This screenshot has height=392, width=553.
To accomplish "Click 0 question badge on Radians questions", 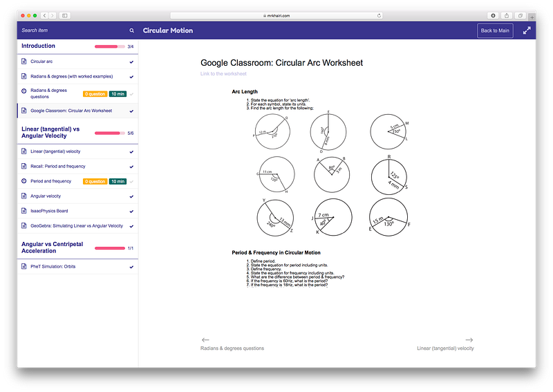I will point(95,94).
